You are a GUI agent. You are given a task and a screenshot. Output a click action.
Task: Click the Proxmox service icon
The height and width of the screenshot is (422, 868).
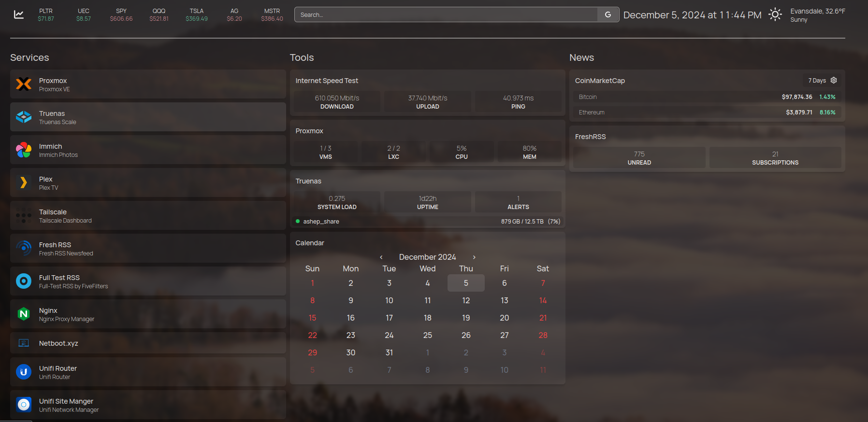[x=23, y=84]
